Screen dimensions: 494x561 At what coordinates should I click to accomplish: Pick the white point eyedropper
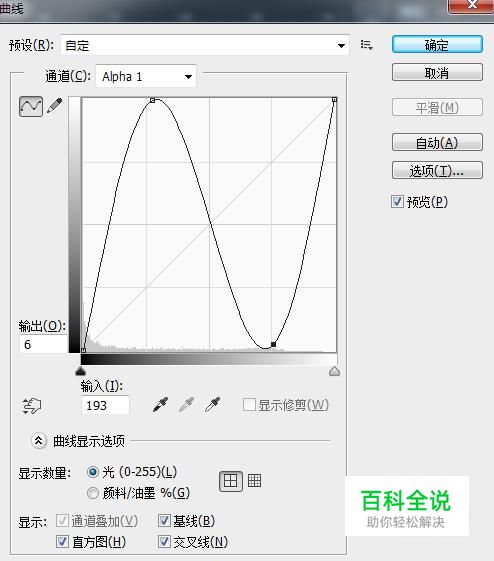tap(212, 404)
